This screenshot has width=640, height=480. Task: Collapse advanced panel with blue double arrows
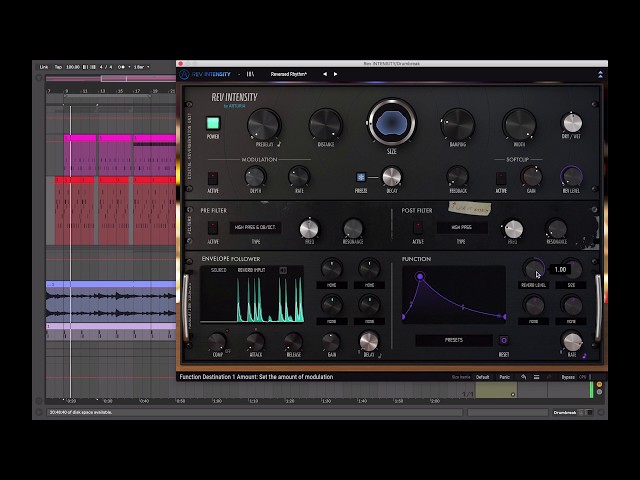[600, 74]
